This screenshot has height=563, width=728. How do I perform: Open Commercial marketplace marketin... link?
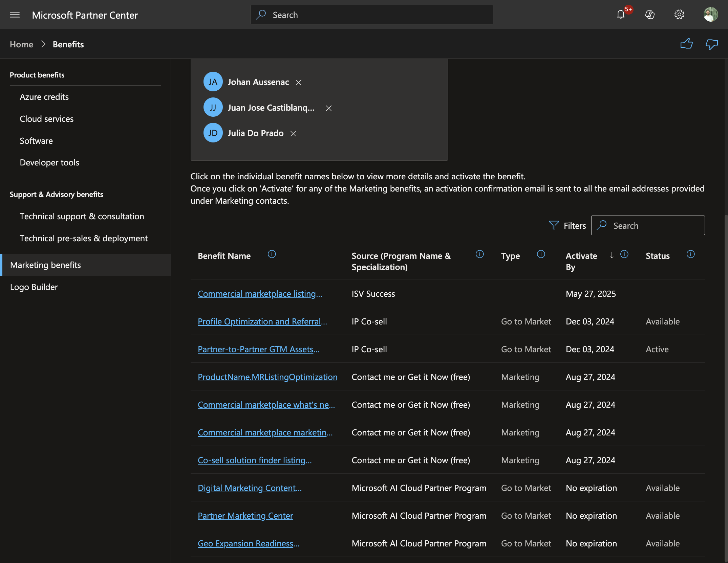[265, 432]
